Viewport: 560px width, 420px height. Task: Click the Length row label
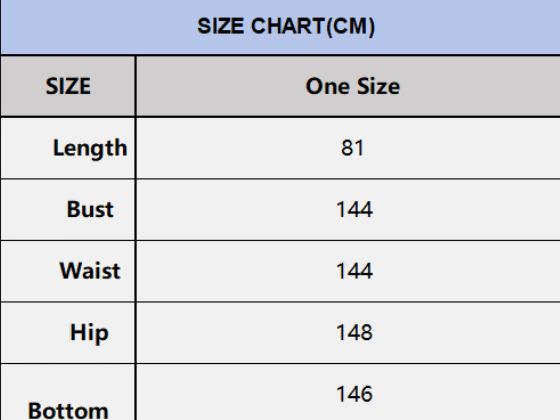coord(90,148)
